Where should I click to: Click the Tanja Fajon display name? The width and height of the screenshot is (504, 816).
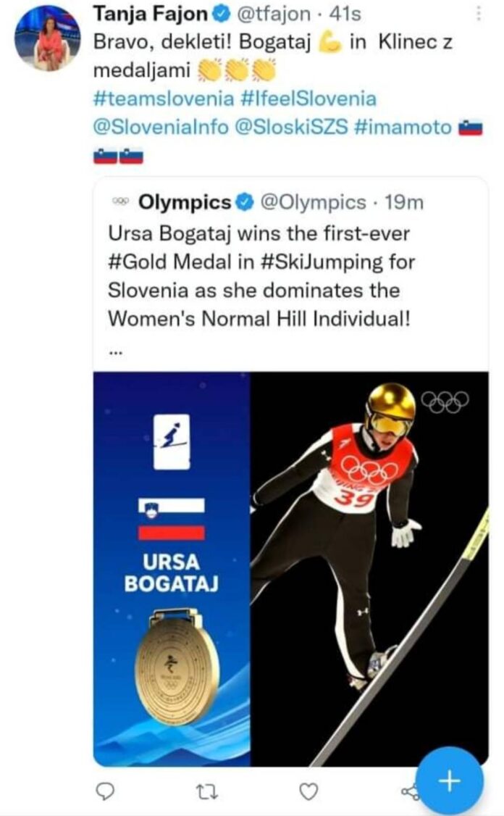(x=151, y=14)
